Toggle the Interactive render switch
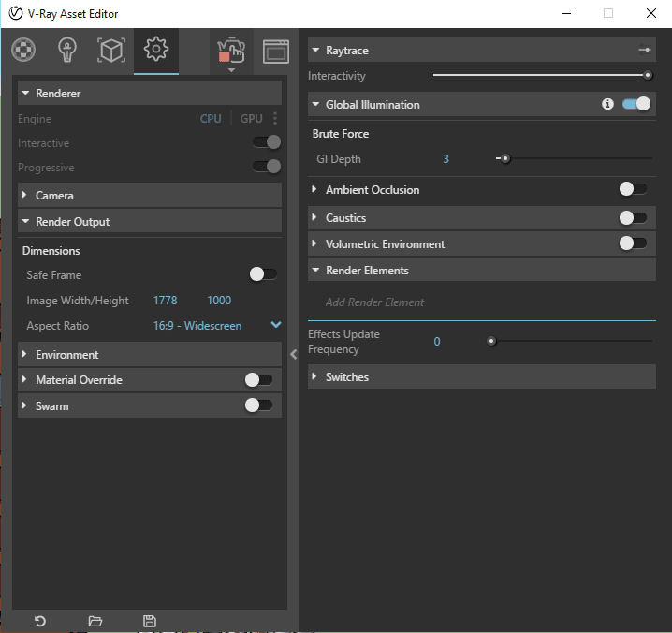Viewport: 672px width, 633px height. pos(267,142)
